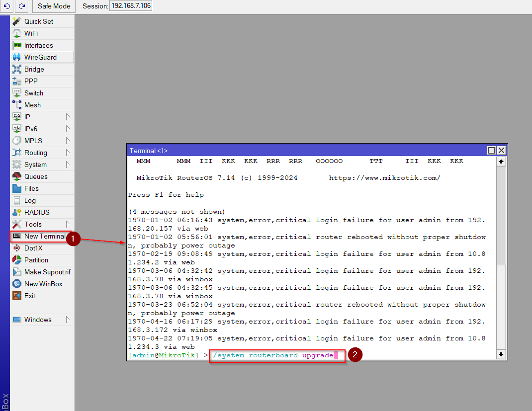The width and height of the screenshot is (532, 411).
Task: Click the System gear icon
Action: coord(16,165)
